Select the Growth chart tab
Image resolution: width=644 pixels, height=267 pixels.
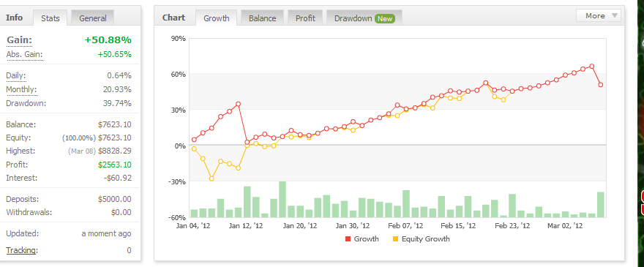217,18
